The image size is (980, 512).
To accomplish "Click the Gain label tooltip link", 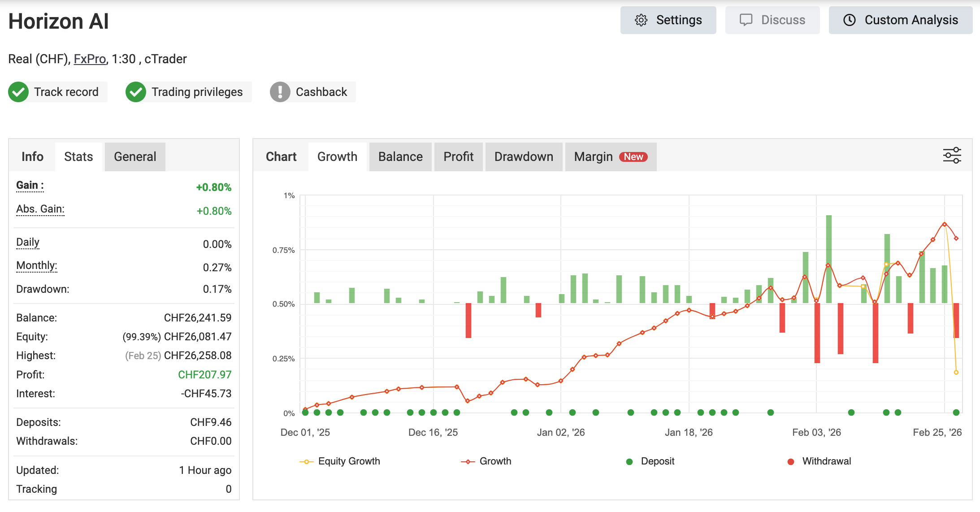I will coord(30,186).
